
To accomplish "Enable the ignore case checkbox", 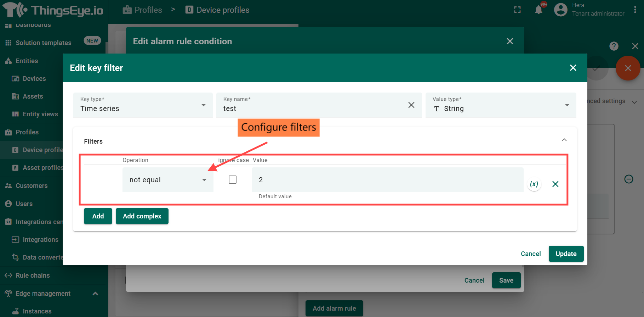I will tap(233, 180).
